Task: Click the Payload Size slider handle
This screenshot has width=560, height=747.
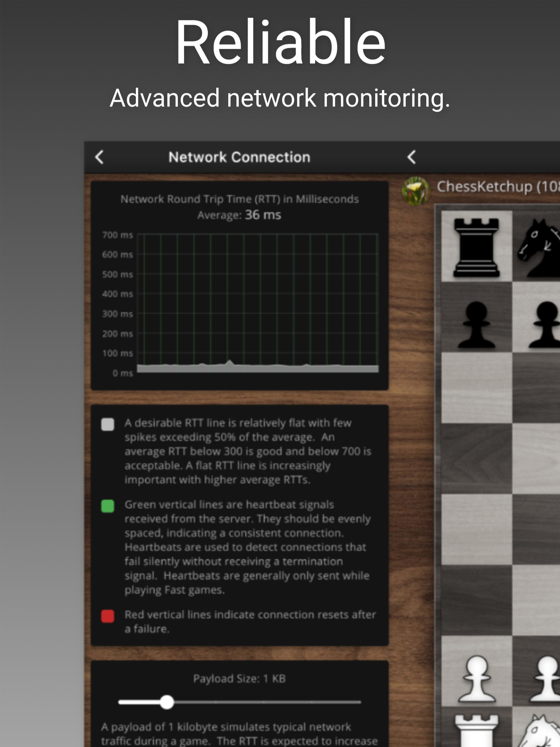Action: (x=167, y=702)
